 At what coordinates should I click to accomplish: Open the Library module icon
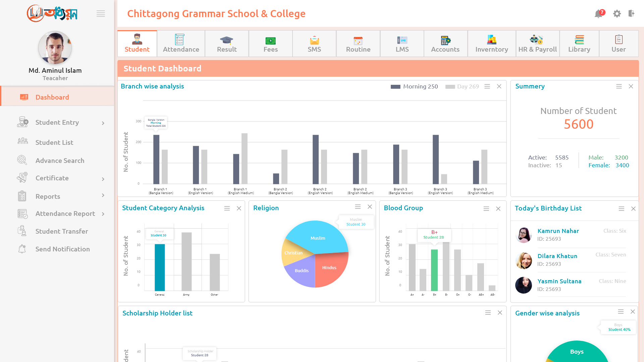pyautogui.click(x=579, y=40)
